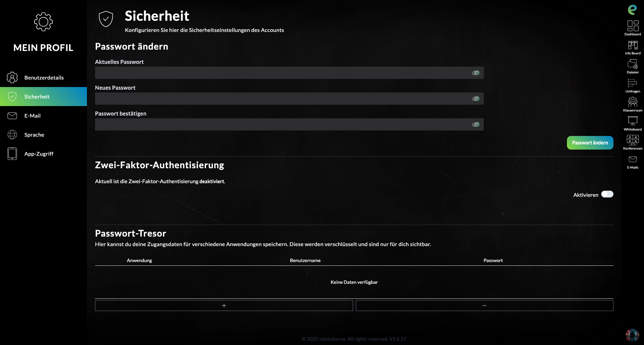This screenshot has height=345, width=644.
Task: Launch the Whiteboard from the sidebar
Action: pyautogui.click(x=632, y=121)
